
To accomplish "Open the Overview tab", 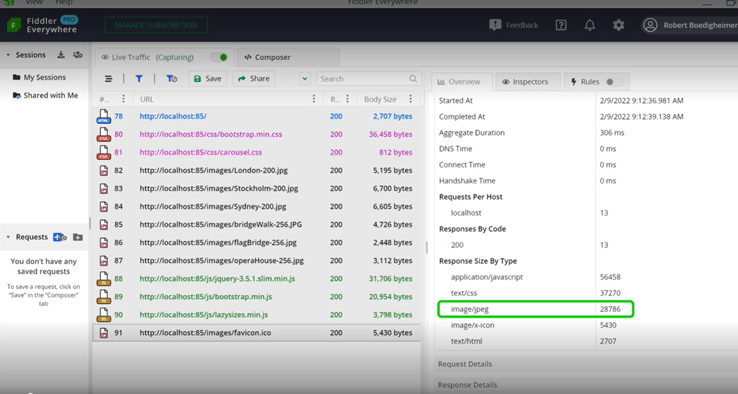I will (462, 82).
